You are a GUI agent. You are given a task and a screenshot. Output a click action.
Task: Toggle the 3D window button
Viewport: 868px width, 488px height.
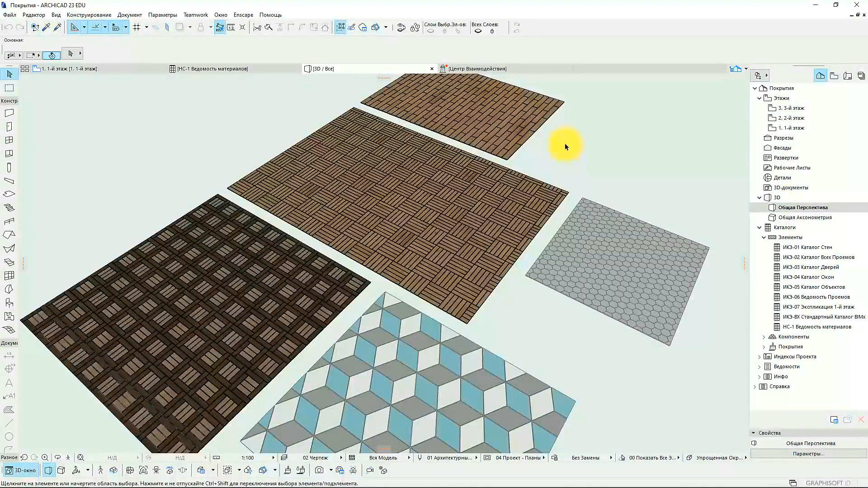[20, 470]
